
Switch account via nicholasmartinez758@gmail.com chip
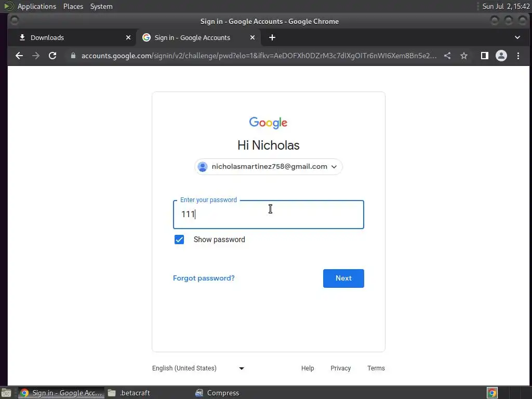tap(269, 167)
